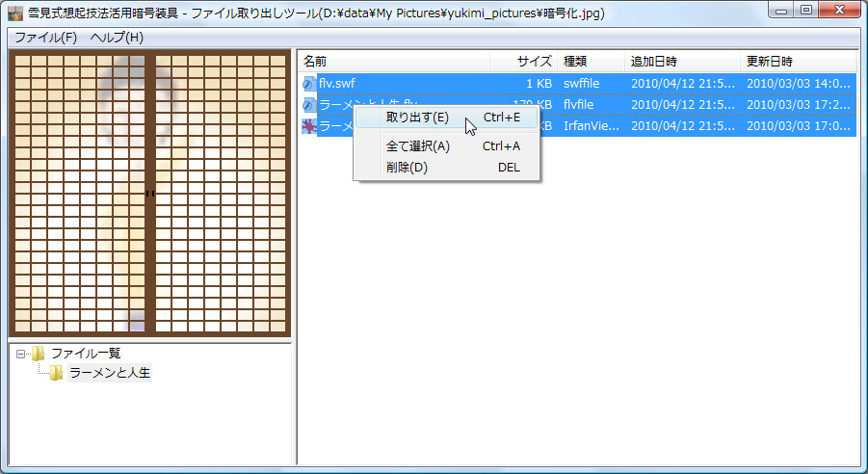Viewport: 868px width, 474px height.
Task: Sort the list by the 更新日時 column header
Action: click(x=798, y=62)
